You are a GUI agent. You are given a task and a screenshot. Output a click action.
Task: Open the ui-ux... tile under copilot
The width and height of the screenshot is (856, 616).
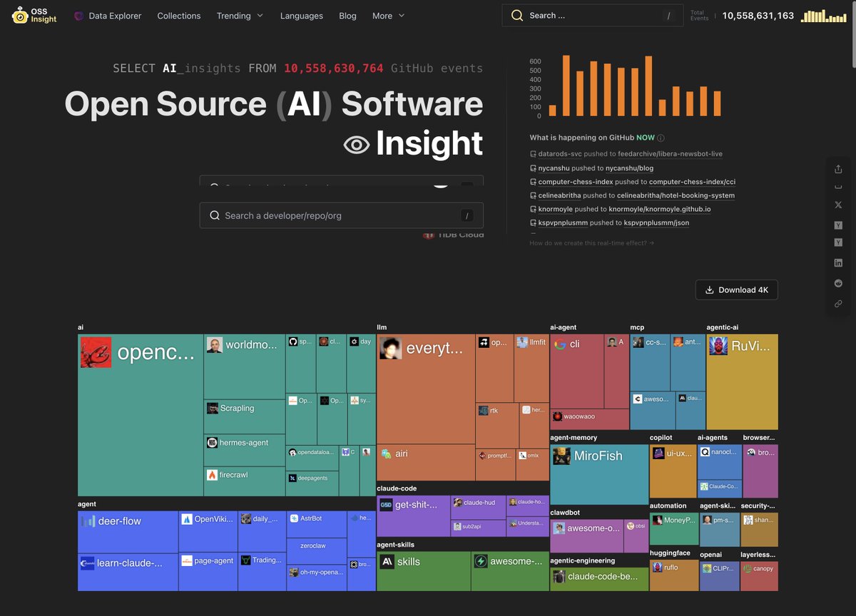coord(673,471)
